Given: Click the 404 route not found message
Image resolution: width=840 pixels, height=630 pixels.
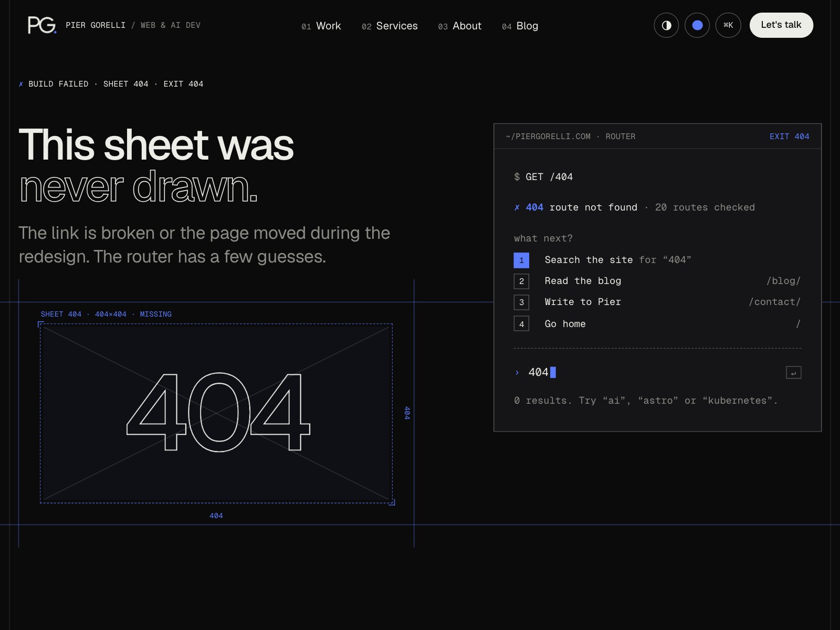Looking at the screenshot, I should 634,207.
